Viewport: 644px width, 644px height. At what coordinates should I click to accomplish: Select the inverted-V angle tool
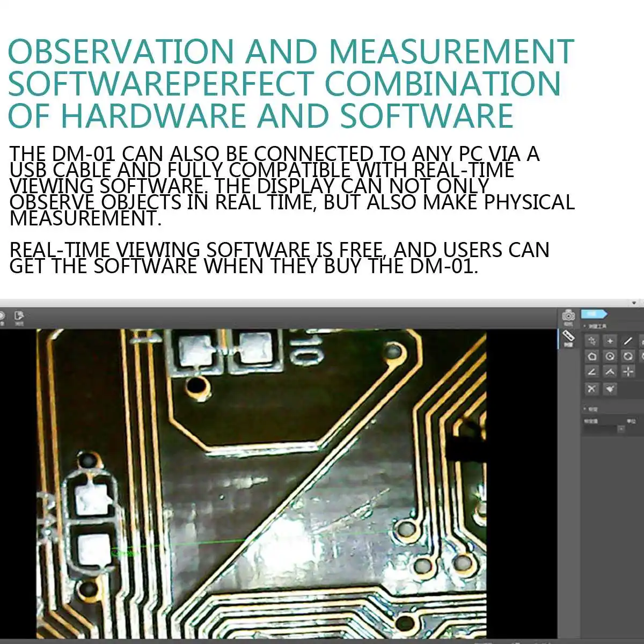point(610,371)
